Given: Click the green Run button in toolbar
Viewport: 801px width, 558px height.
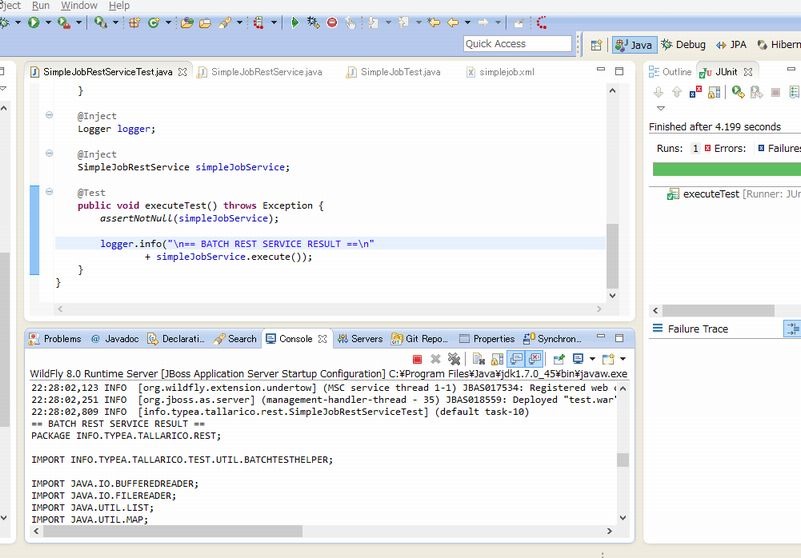Looking at the screenshot, I should pyautogui.click(x=33, y=22).
